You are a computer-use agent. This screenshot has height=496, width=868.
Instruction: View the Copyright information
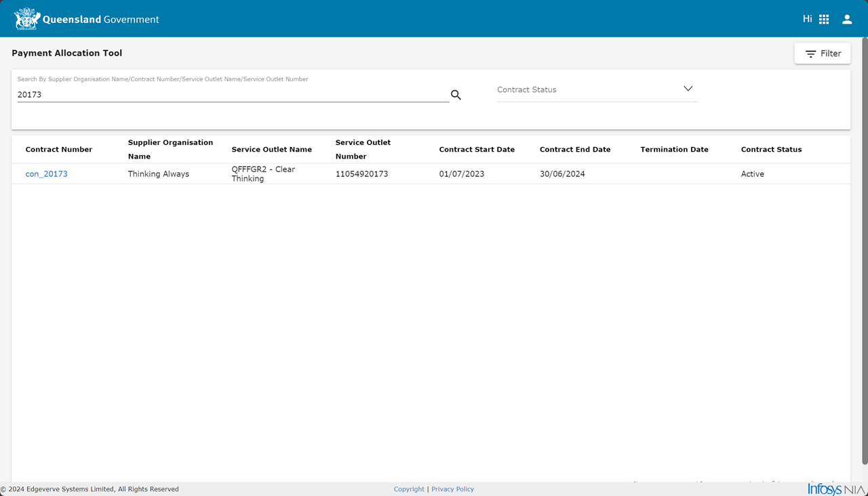(409, 489)
